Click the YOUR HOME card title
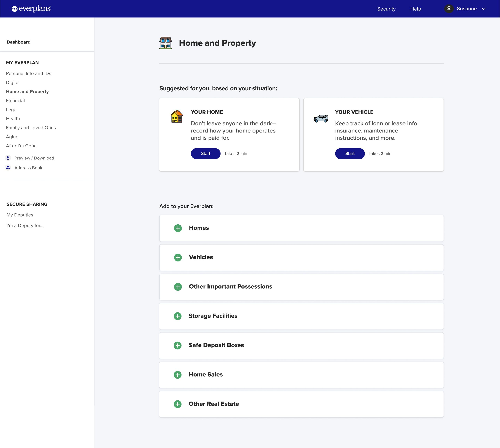Viewport: 500px width, 448px height. pos(207,112)
